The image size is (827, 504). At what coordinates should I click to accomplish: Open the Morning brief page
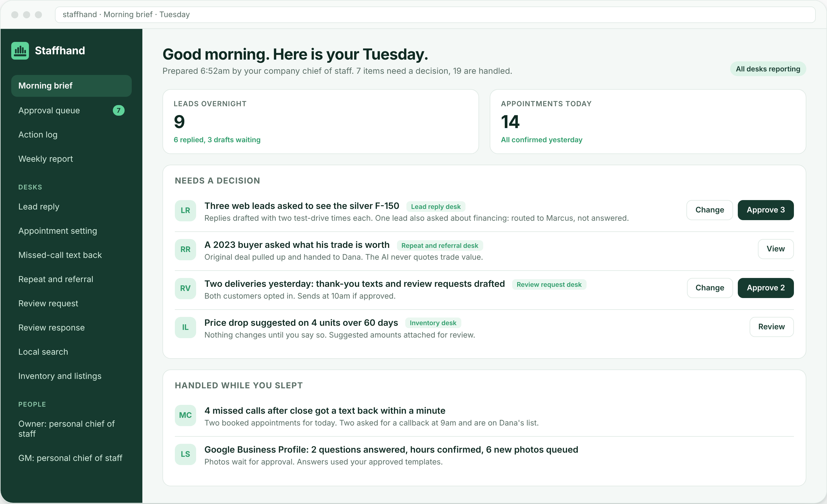pyautogui.click(x=71, y=86)
